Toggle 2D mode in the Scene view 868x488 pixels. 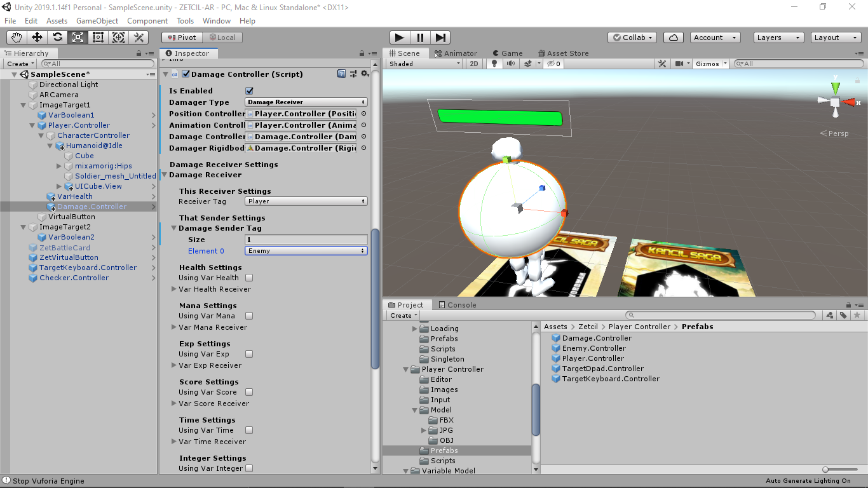(x=474, y=64)
